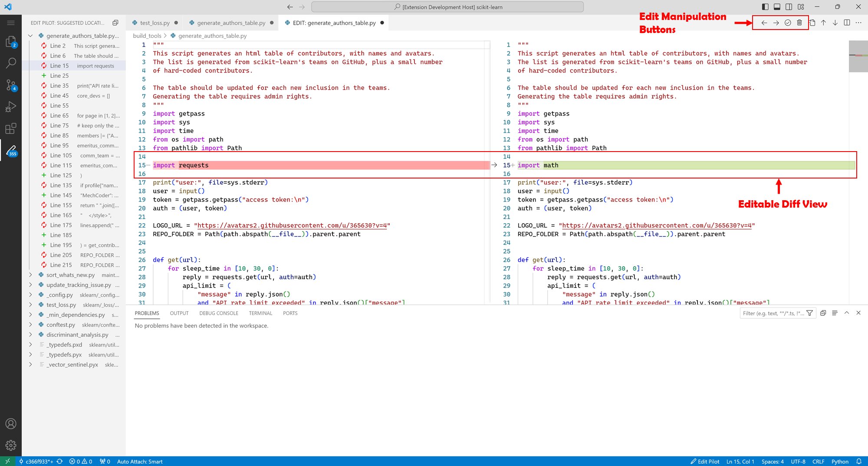
Task: Expand sort_whats_new.py tree node
Action: point(30,275)
